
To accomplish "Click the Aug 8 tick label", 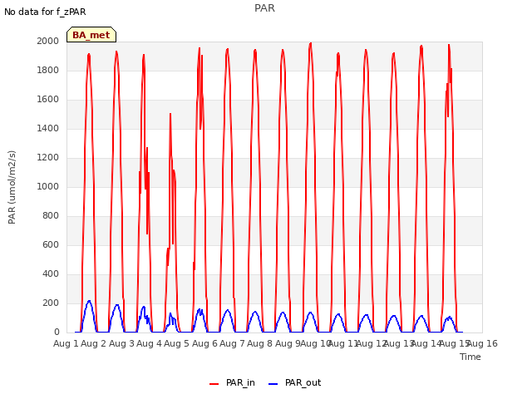I will click(x=259, y=343).
